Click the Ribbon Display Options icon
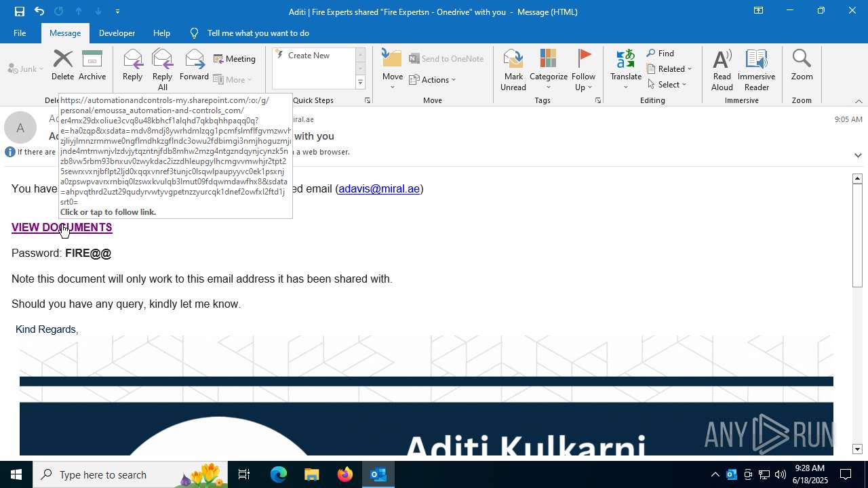 point(758,11)
